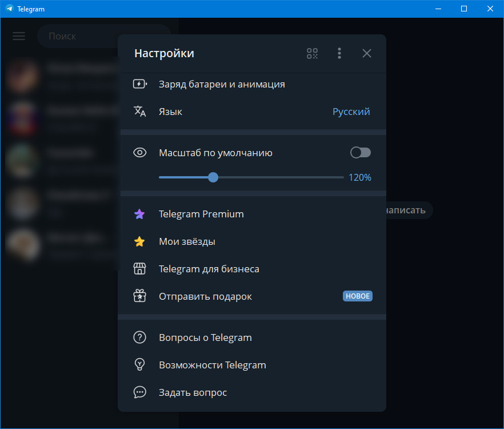504x429 pixels.
Task: Click the eye icon beside Масштаб по умолчанию
Action: 140,153
